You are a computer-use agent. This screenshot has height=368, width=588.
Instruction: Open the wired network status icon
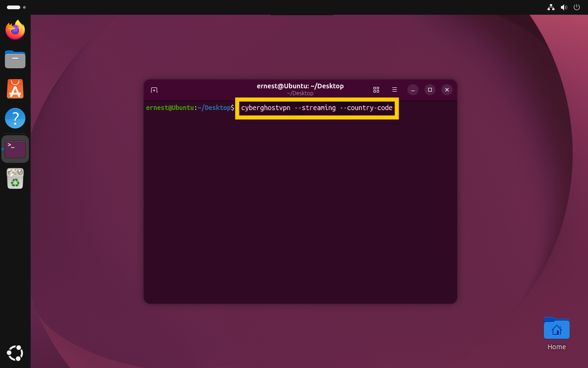(x=551, y=7)
